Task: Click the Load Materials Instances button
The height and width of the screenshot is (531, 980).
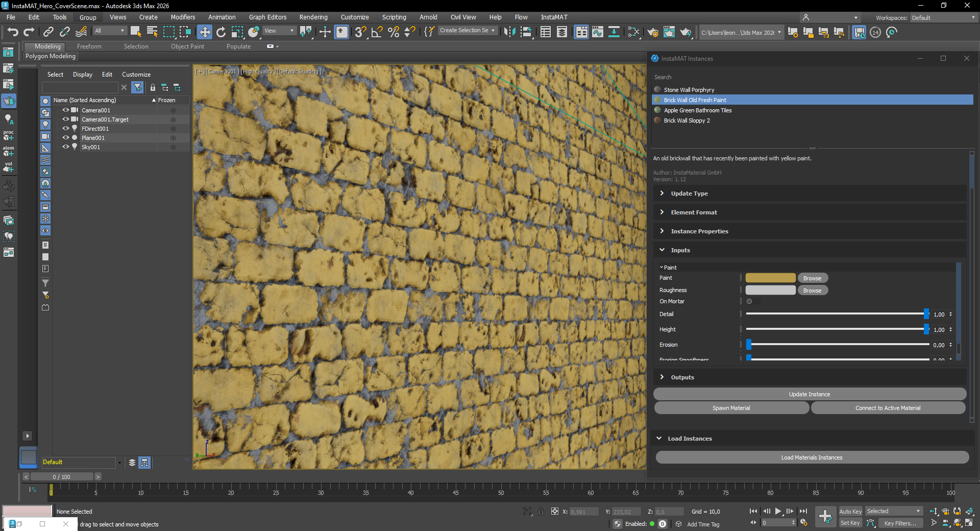Action: click(812, 457)
